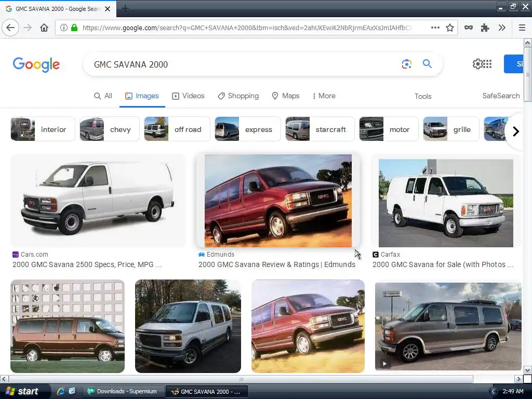
Task: Apply the starcraft filter chip
Action: pyautogui.click(x=320, y=129)
